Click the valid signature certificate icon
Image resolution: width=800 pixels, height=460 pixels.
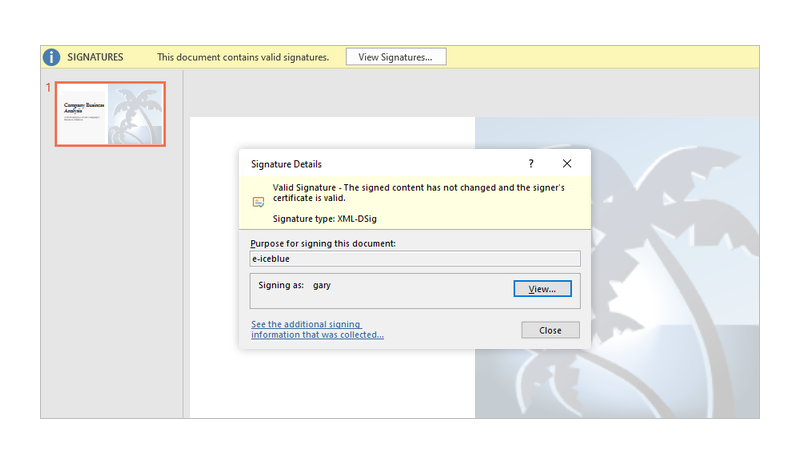258,201
